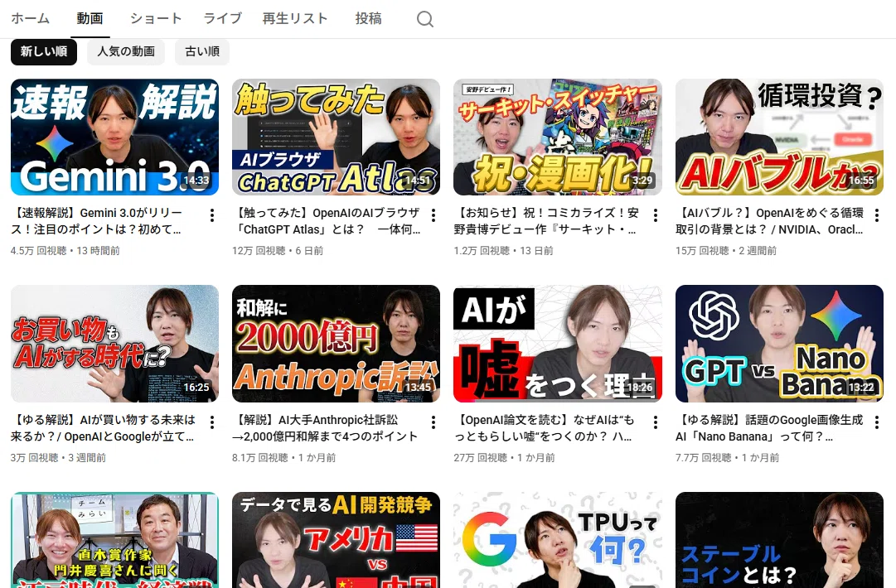Sort videos by 人気の動画
Viewport: 896px width, 588px height.
[126, 51]
